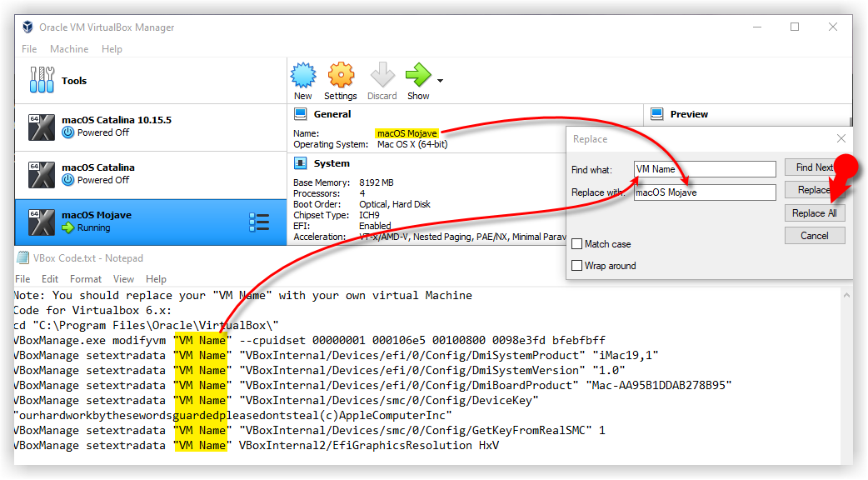Image resolution: width=868 pixels, height=480 pixels.
Task: Click the Notepad document icon in title
Action: [23, 257]
